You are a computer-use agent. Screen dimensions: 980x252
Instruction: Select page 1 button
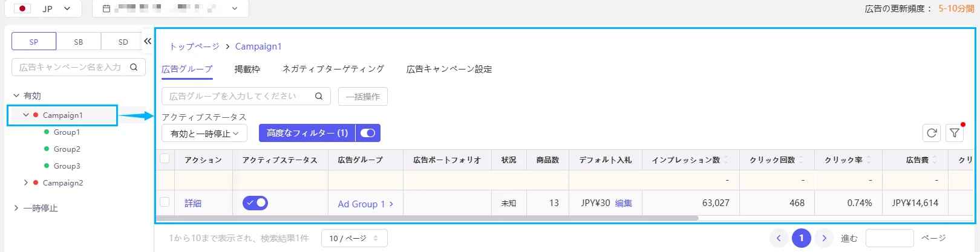tap(802, 238)
